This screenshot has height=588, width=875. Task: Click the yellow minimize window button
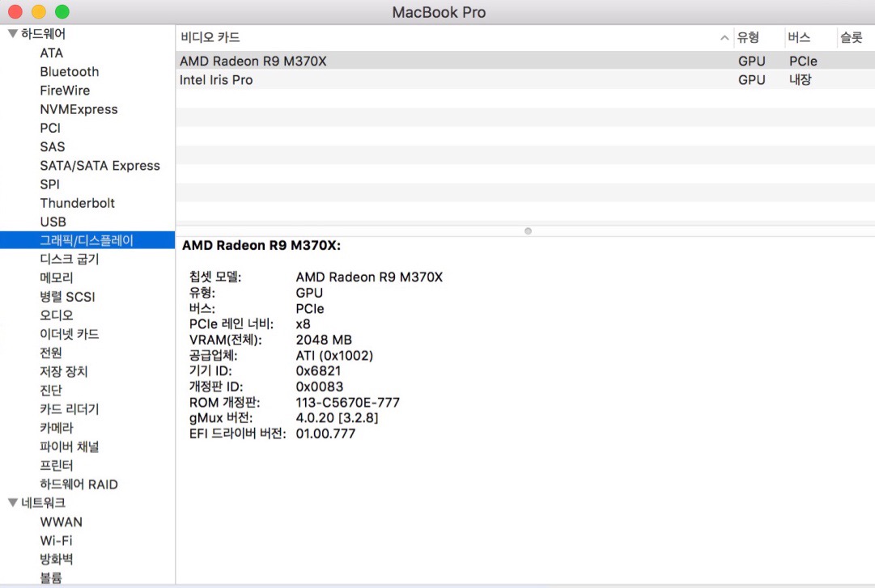point(38,12)
